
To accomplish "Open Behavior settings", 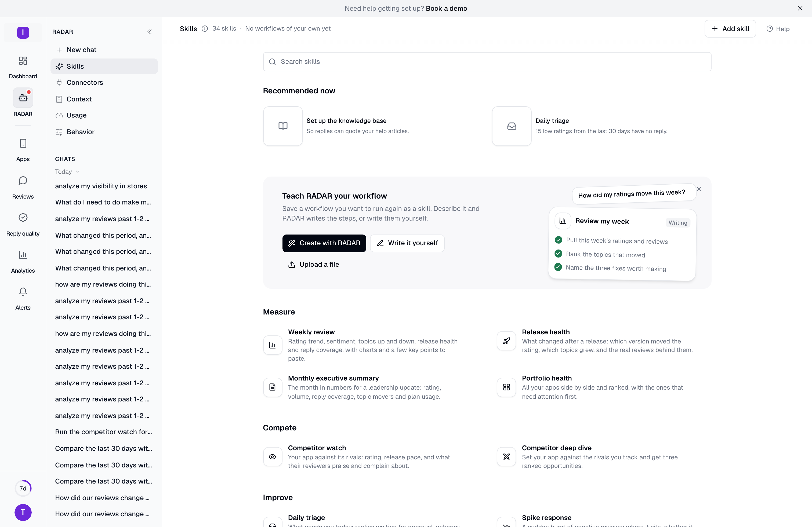I will (104, 131).
